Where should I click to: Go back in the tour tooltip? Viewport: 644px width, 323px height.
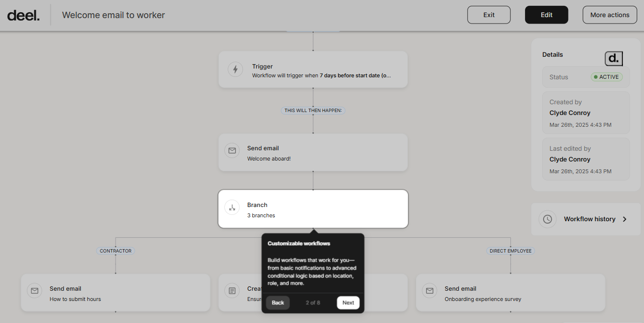(x=278, y=302)
